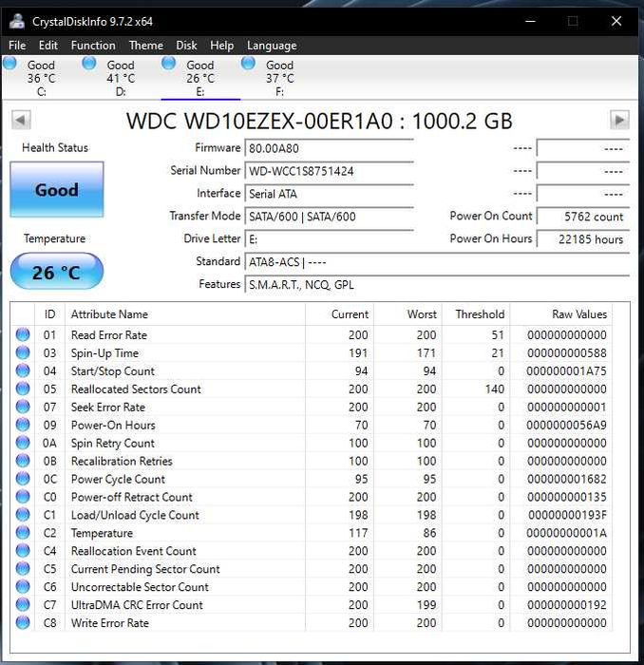The width and height of the screenshot is (644, 665).
Task: Click the CrystalDiskInfo app icon in title bar
Action: click(17, 21)
